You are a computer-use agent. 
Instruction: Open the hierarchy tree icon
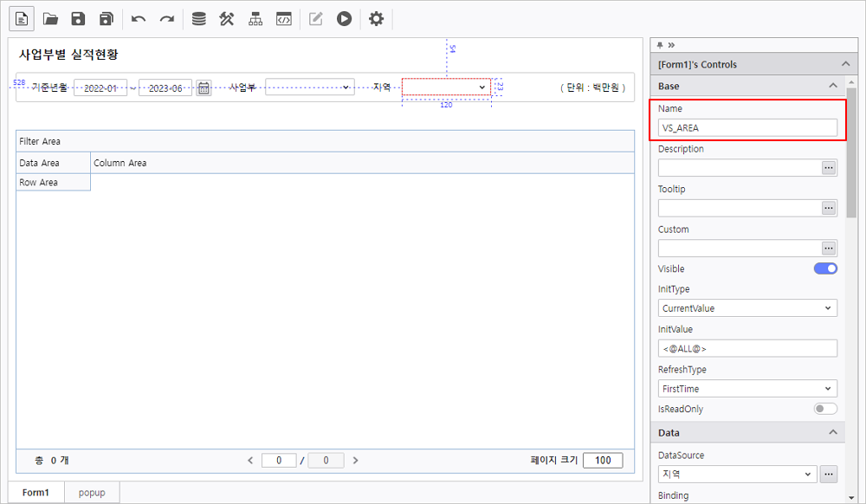255,19
